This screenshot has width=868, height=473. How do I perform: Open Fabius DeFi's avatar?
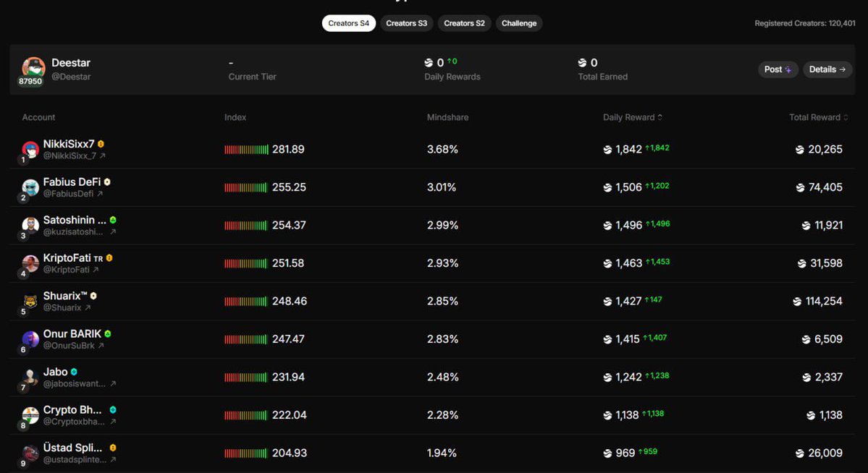(30, 187)
